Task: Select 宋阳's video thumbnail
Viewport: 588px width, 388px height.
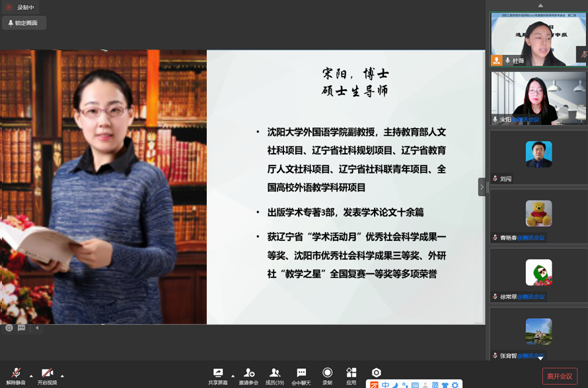Action: click(x=538, y=98)
